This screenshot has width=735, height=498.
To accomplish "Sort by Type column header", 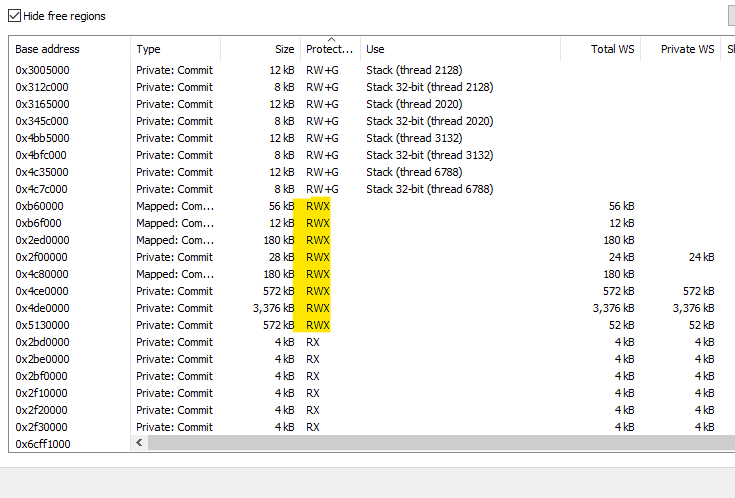I will (175, 49).
